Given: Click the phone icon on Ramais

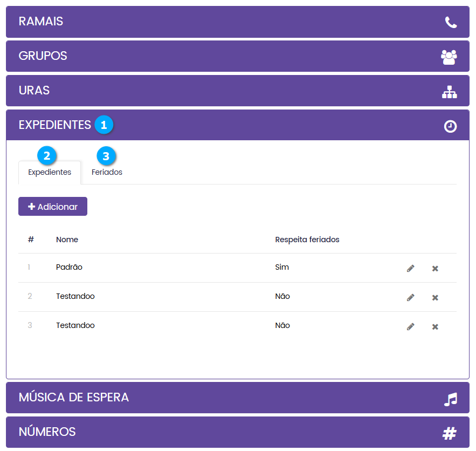Looking at the screenshot, I should [451, 22].
